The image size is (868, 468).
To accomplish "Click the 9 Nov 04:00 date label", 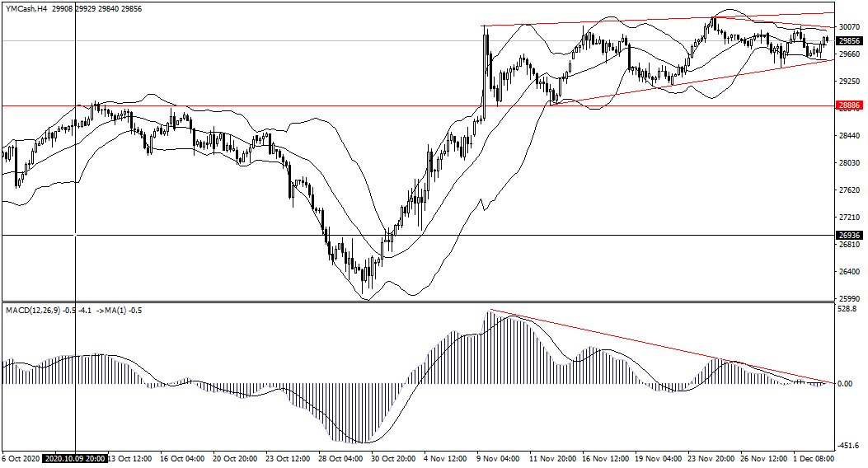I will click(498, 459).
